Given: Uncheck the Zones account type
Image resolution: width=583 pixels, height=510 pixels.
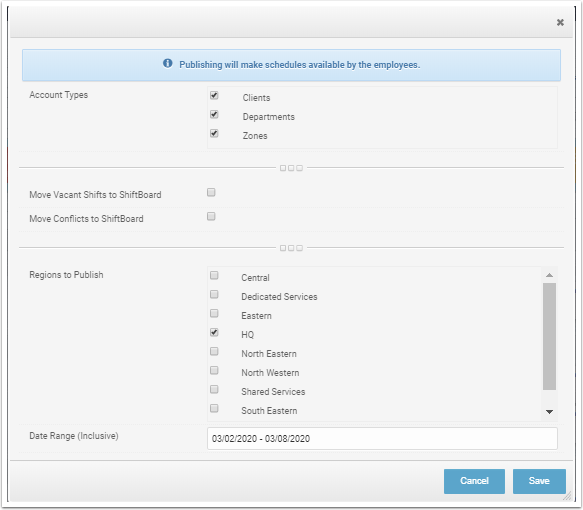Looking at the screenshot, I should [214, 133].
